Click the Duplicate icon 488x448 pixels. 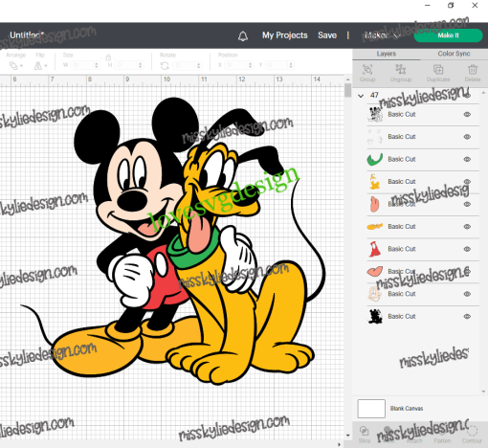[x=438, y=69]
